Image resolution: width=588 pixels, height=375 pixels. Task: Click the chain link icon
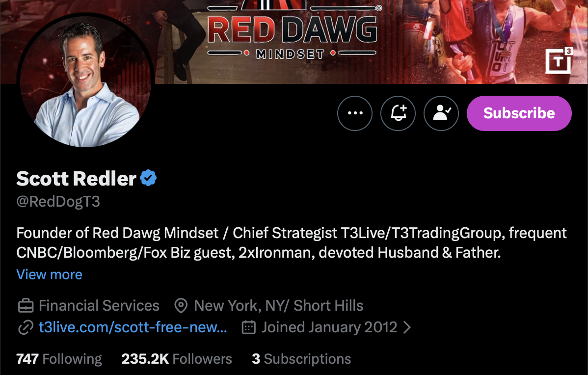point(26,327)
